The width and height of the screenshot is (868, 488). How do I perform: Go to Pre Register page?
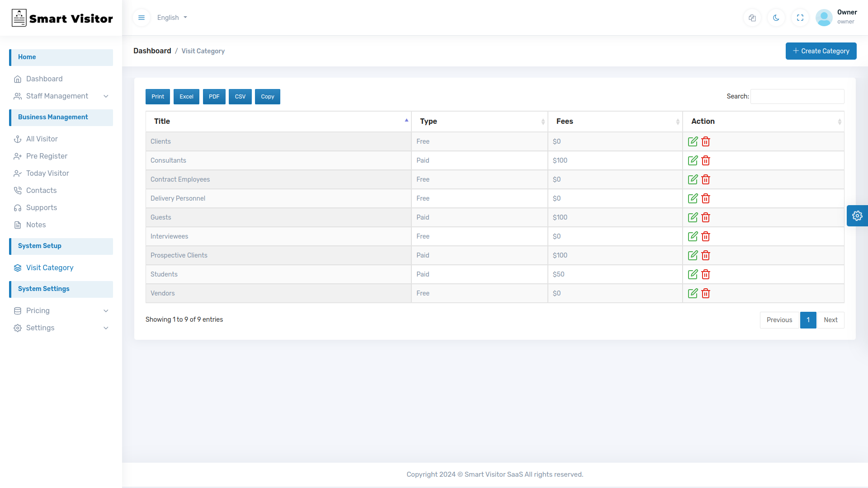[47, 156]
